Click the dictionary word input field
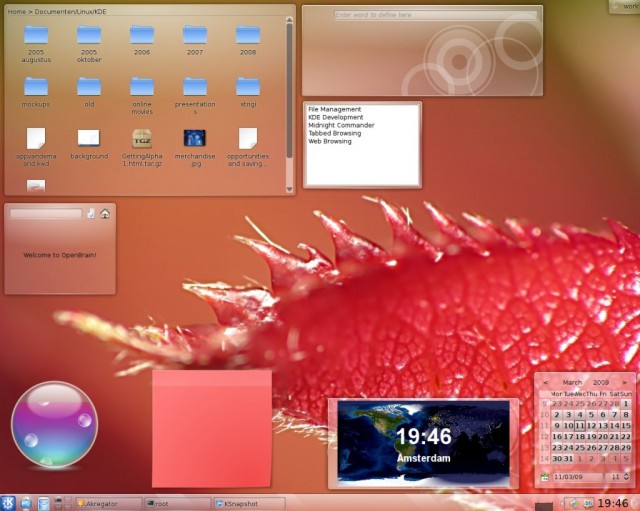Image resolution: width=640 pixels, height=511 pixels. pos(421,15)
